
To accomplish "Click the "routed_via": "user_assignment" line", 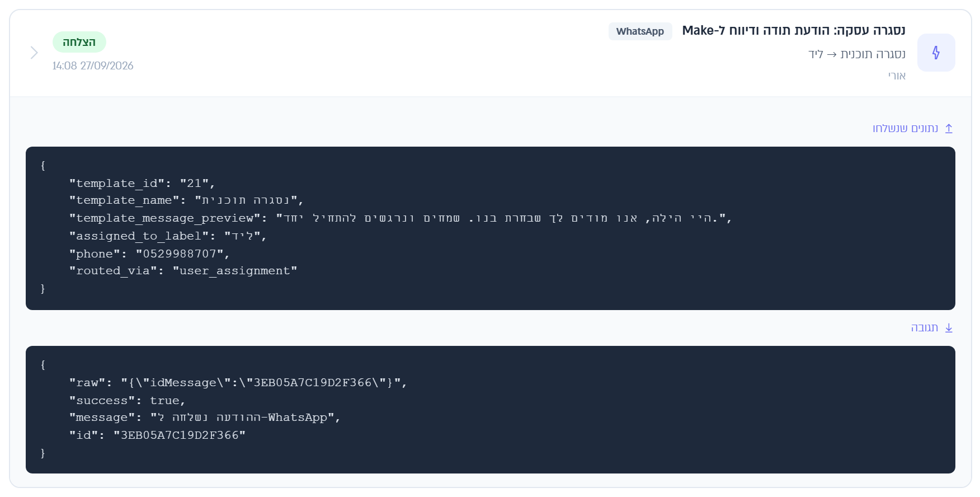I will tap(183, 270).
